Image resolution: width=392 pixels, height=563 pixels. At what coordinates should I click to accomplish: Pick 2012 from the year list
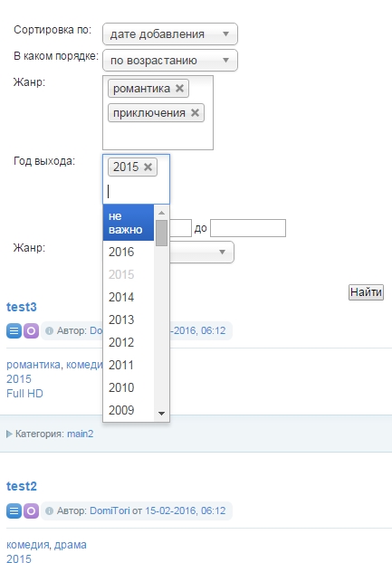point(129,342)
